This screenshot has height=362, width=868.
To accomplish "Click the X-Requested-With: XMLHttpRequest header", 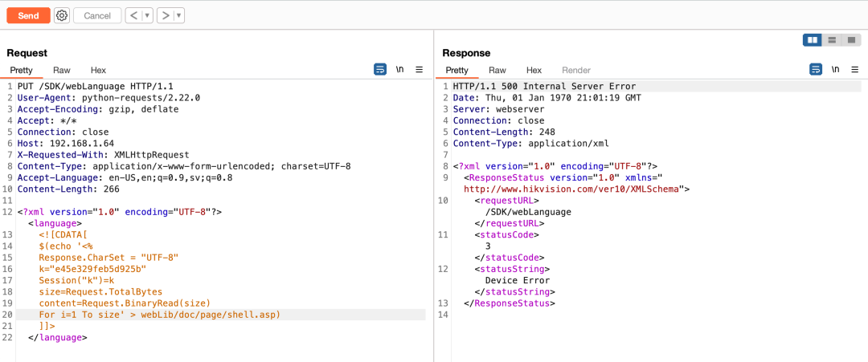I will (103, 155).
